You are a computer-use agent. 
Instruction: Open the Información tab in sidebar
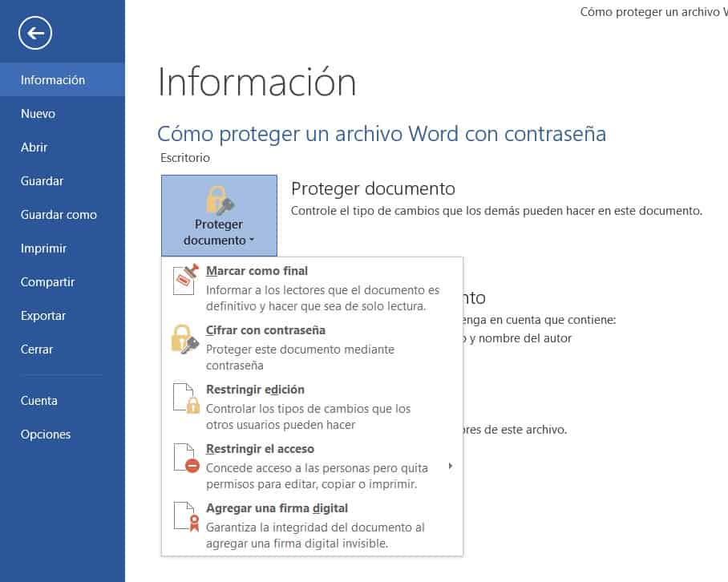pos(53,80)
